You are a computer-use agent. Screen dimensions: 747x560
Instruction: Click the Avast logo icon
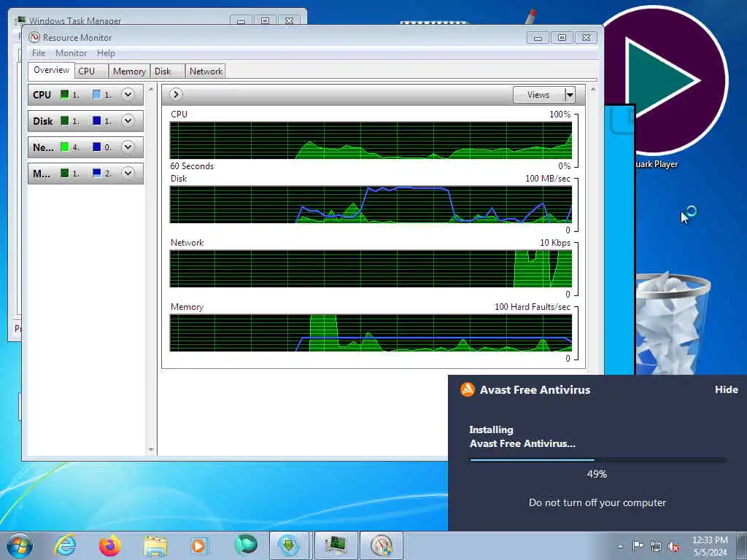468,389
